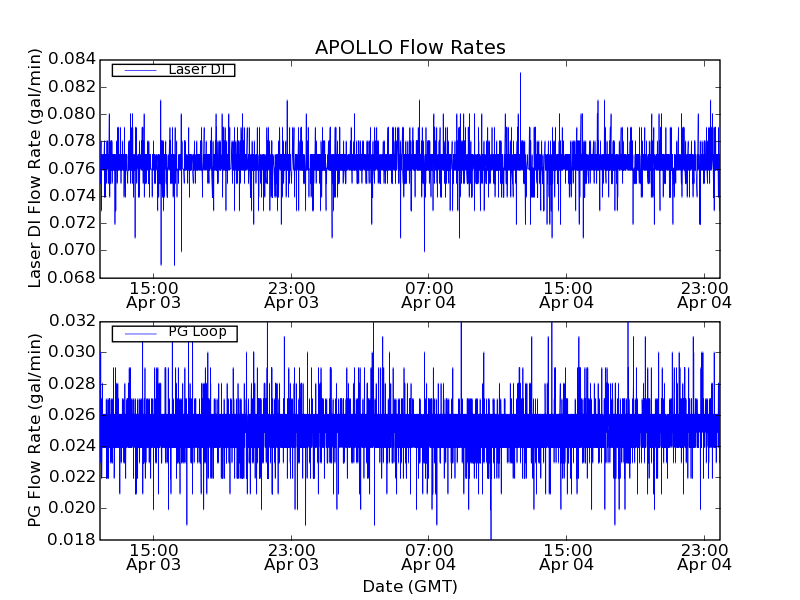Select the "PG Loop" legend label
The height and width of the screenshot is (600, 800).
pyautogui.click(x=197, y=332)
